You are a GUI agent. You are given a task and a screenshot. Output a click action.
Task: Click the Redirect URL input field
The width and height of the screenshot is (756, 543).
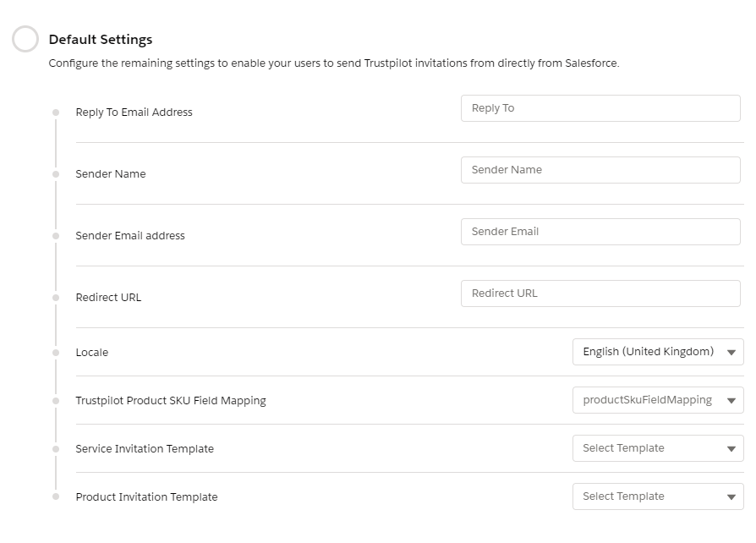(x=600, y=293)
